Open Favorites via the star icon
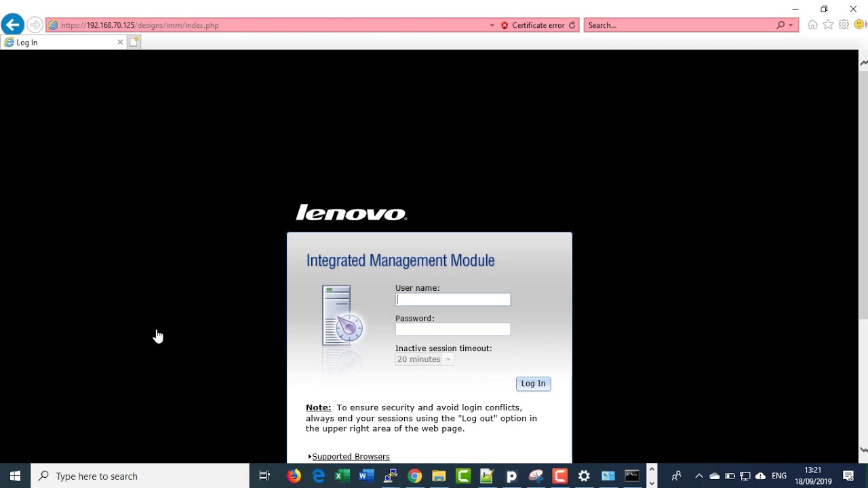The width and height of the screenshot is (868, 488). 828,25
